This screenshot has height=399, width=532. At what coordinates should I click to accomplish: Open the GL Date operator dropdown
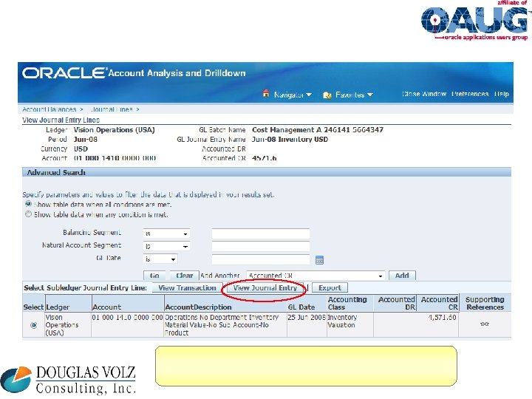coord(160,259)
